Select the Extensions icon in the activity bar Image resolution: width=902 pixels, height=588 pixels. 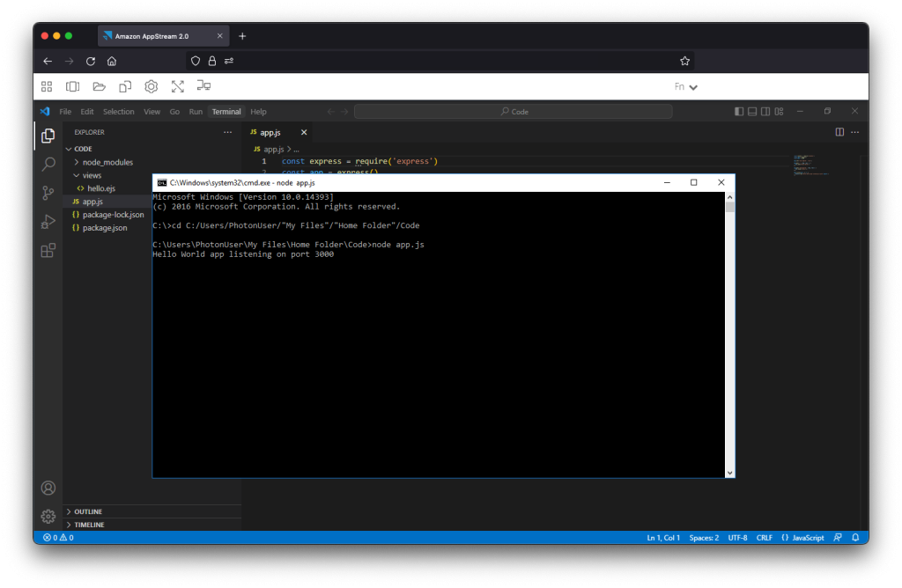pyautogui.click(x=48, y=250)
